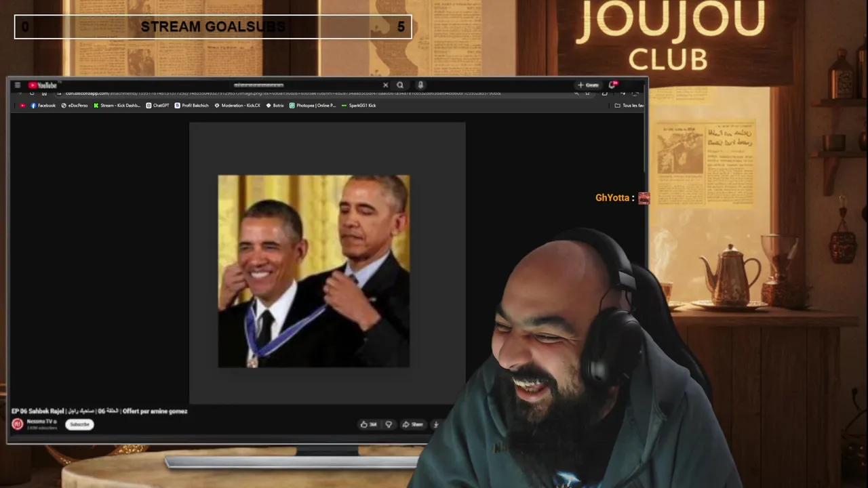Focus the YouTube search field
Screen dimensions: 868x488
tap(305, 85)
